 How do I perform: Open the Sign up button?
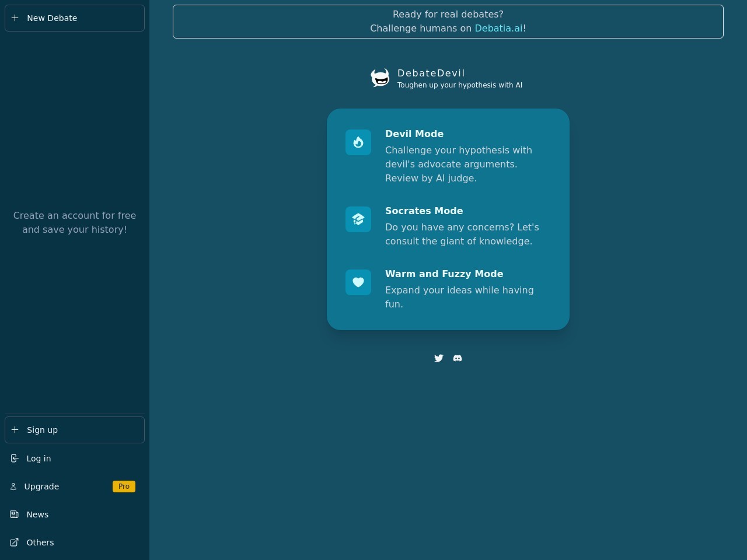[75, 430]
